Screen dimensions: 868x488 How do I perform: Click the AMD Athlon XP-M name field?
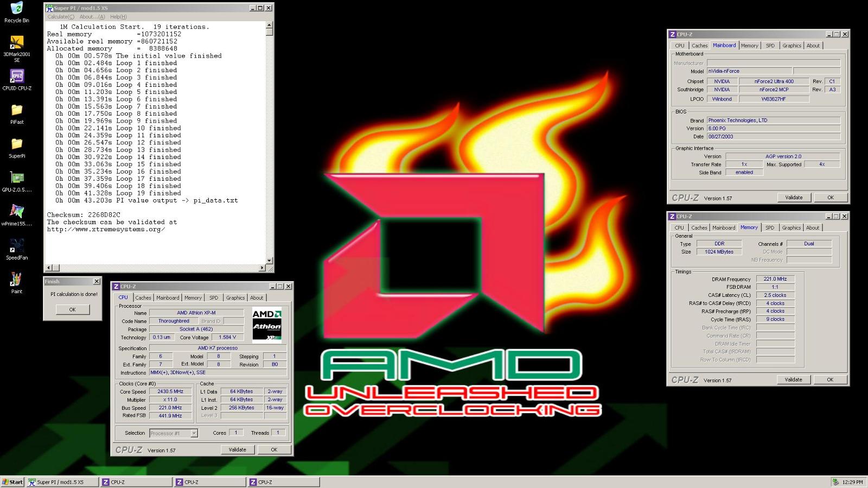(x=196, y=313)
